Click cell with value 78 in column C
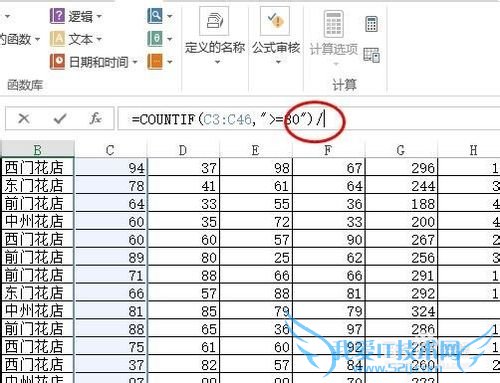The image size is (500, 383). click(x=110, y=185)
